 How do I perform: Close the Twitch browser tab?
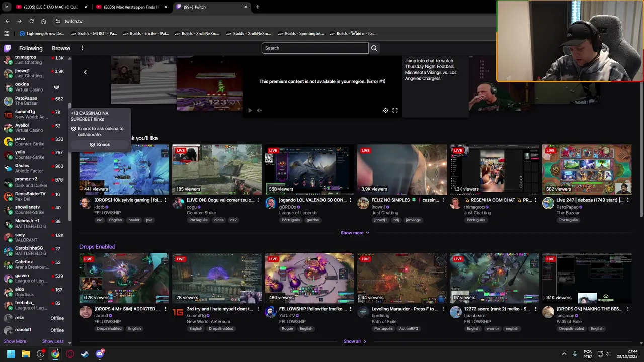[246, 7]
